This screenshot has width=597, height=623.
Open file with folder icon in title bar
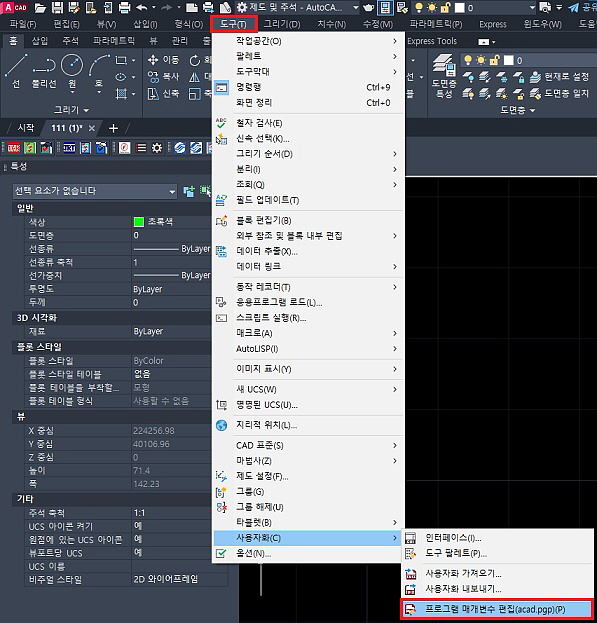pyautogui.click(x=40, y=8)
